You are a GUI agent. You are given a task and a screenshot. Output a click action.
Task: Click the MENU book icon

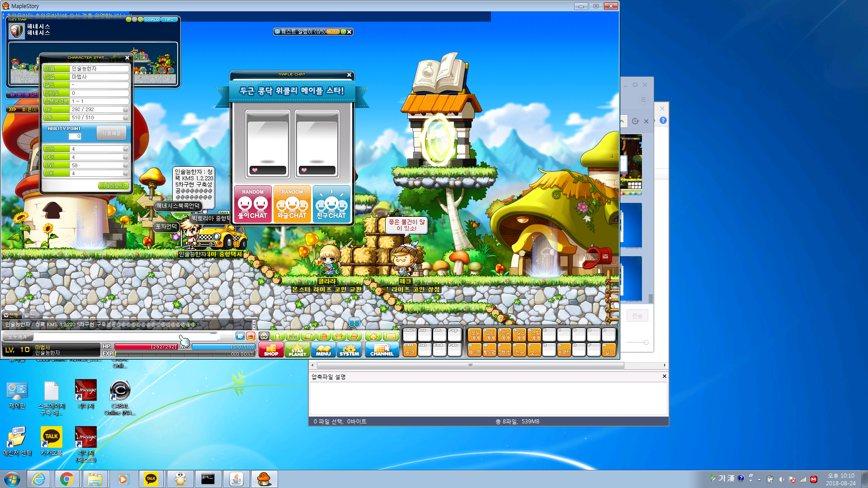(323, 350)
